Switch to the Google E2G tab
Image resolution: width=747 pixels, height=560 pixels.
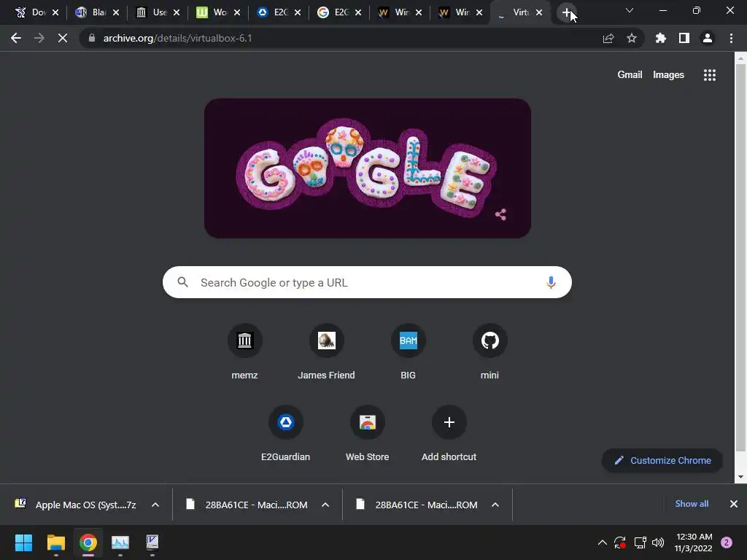click(338, 12)
